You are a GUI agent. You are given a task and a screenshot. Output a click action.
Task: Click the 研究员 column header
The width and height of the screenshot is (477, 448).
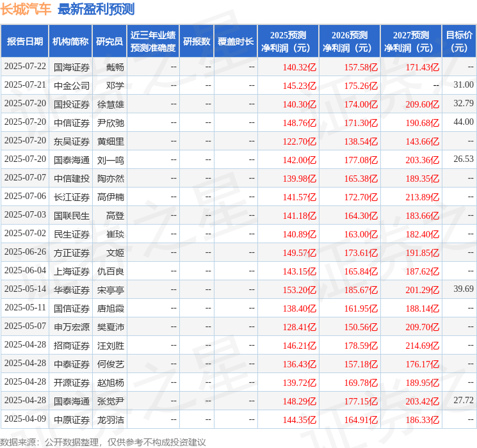(109, 42)
